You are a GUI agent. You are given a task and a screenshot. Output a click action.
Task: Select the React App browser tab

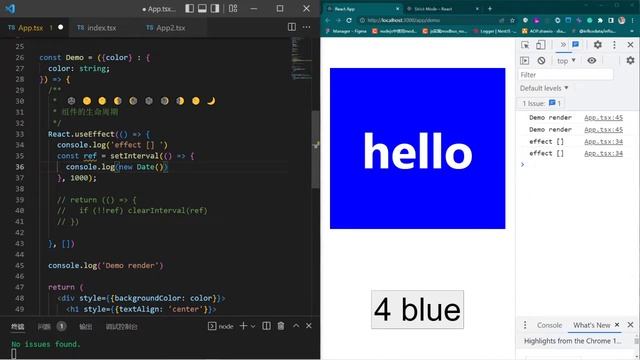point(363,9)
